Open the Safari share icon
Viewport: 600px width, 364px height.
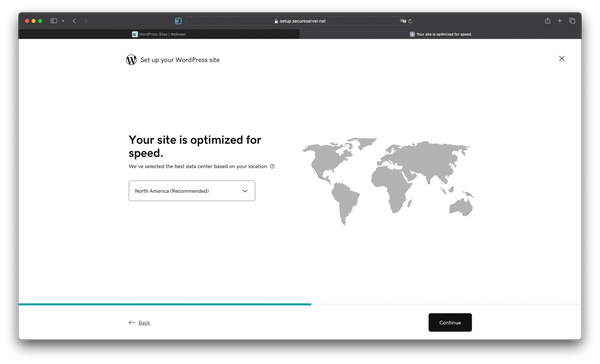548,21
